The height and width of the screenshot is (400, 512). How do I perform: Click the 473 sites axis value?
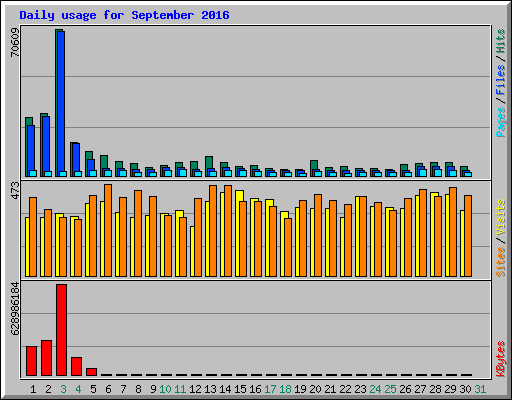[x=15, y=191]
